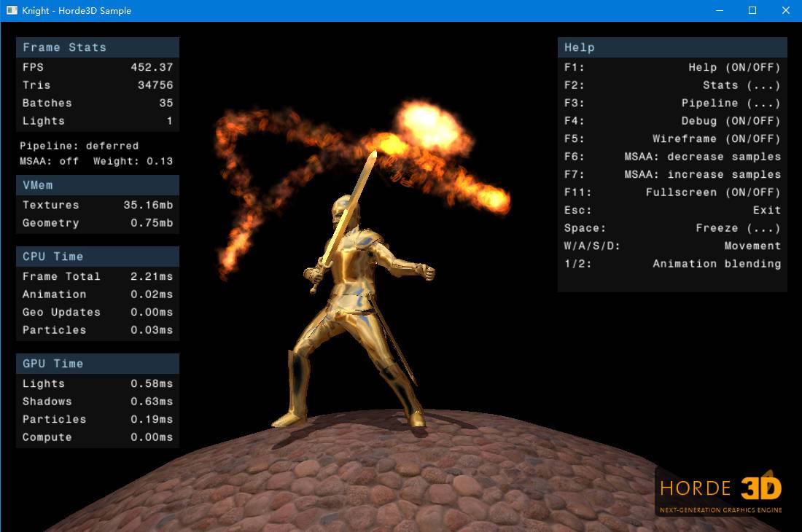Click the F11 Fullscreen (ON/OFF) help entry

click(x=672, y=192)
